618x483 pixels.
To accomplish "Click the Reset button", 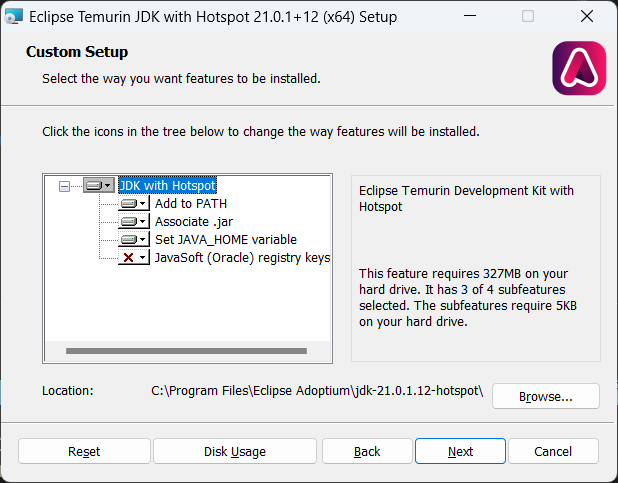I will coord(84,451).
